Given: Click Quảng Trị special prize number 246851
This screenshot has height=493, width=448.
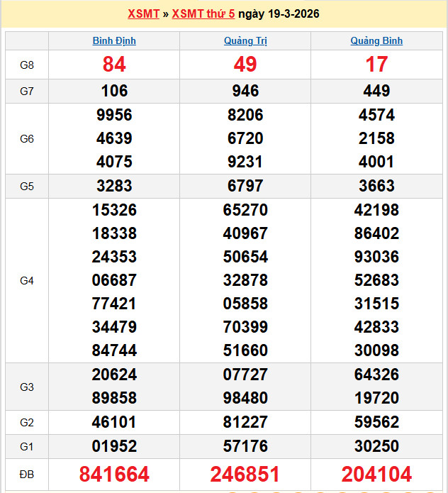Looking at the screenshot, I should tap(245, 475).
